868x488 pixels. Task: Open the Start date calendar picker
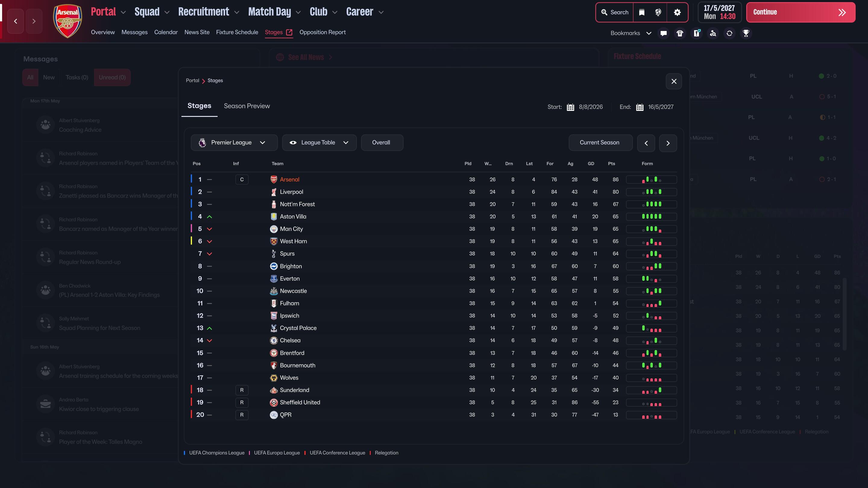pos(571,107)
